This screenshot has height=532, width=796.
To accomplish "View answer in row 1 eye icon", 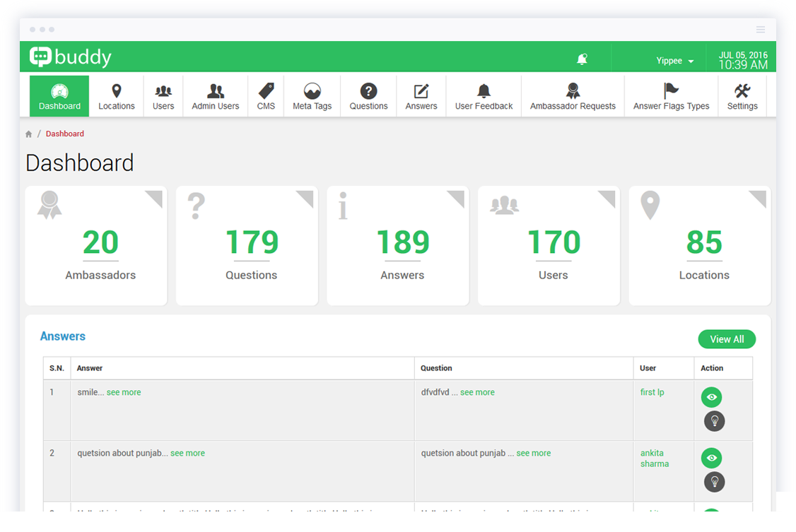I will pyautogui.click(x=711, y=397).
